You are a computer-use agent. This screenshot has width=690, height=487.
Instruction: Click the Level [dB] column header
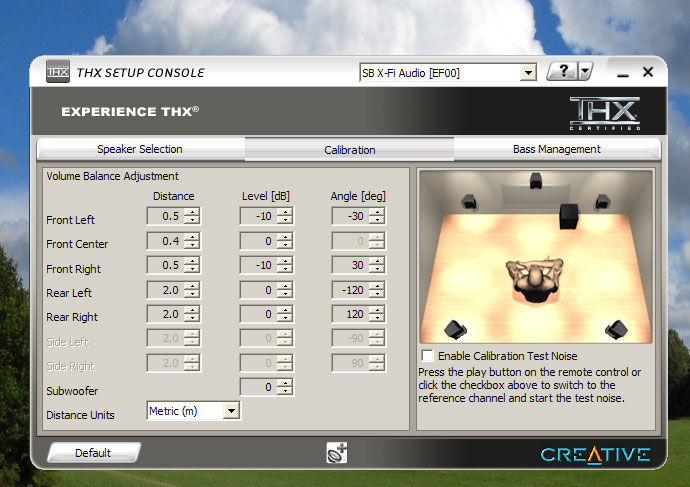click(266, 196)
